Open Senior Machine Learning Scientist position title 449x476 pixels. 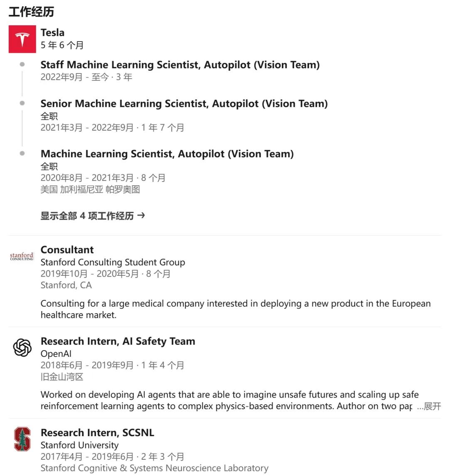[184, 103]
